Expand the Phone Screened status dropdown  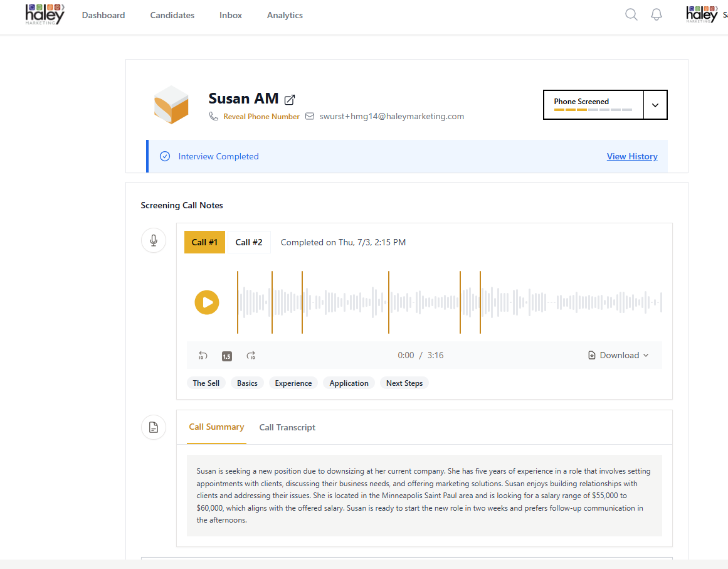click(655, 105)
